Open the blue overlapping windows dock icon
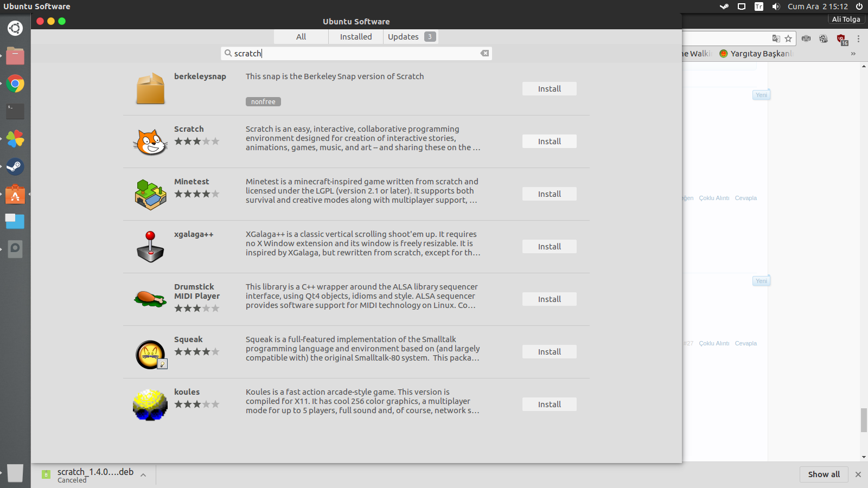Image resolution: width=868 pixels, height=488 pixels. (x=15, y=221)
